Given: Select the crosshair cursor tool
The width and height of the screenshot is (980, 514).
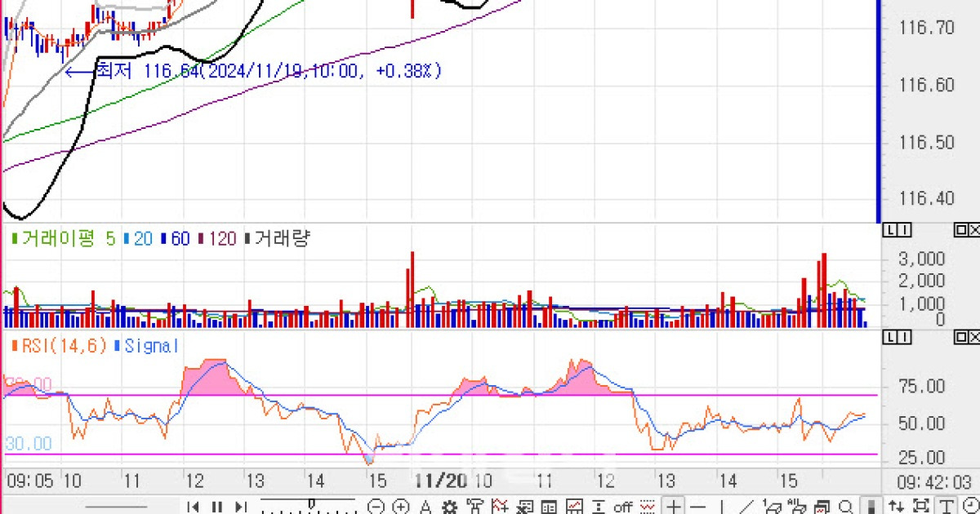Looking at the screenshot, I should click(672, 506).
